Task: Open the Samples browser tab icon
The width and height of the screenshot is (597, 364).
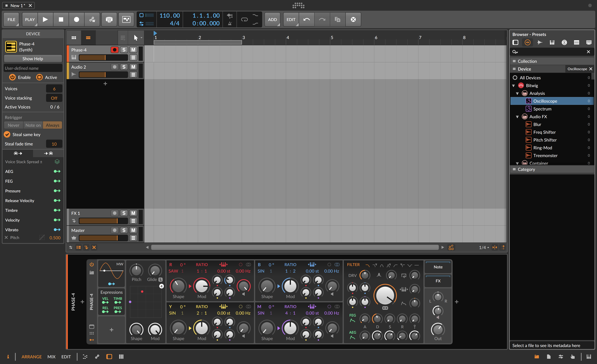Action: coord(540,42)
